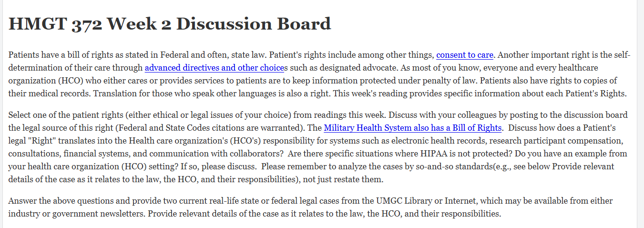Click the paragraph starting "Patients have a bill of rights"

coord(319,74)
